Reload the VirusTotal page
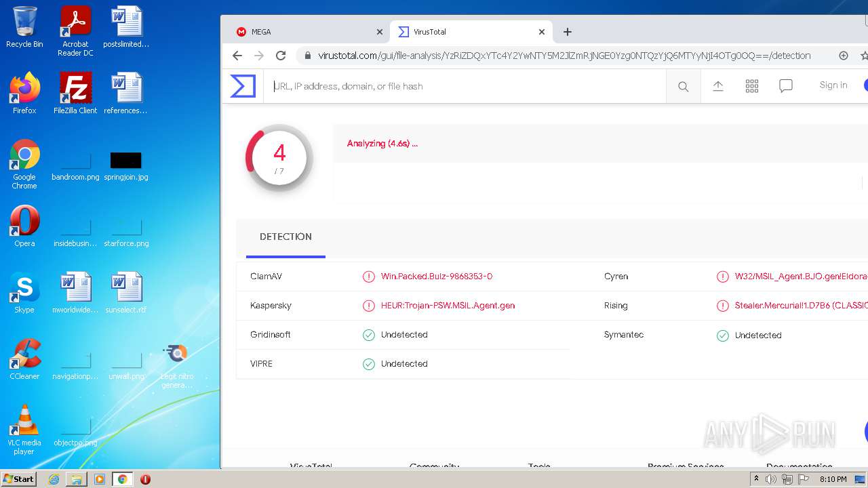 (281, 56)
